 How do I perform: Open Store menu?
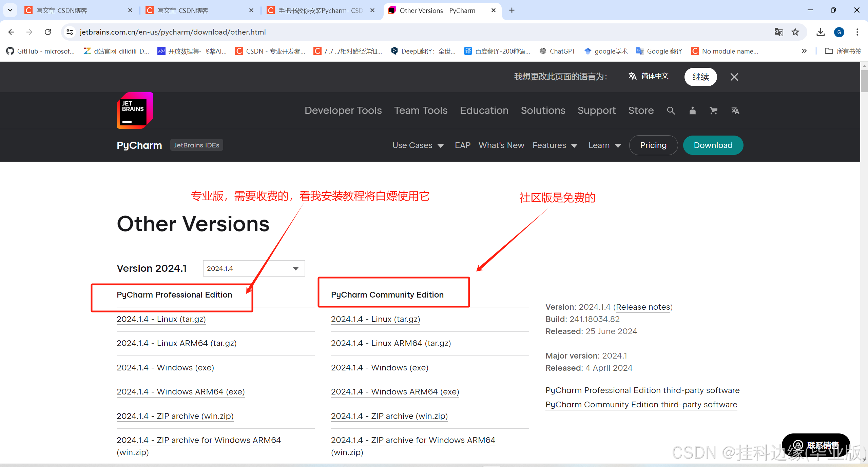[x=641, y=110]
